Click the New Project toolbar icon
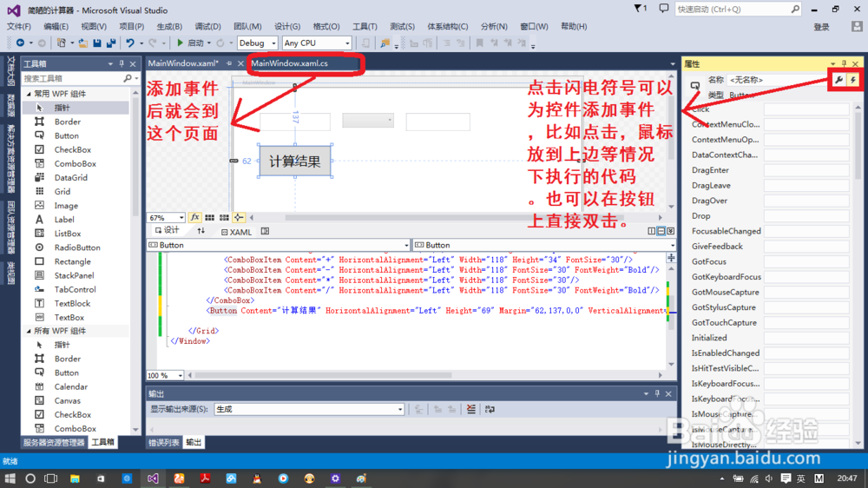The height and width of the screenshot is (488, 868). [x=62, y=43]
